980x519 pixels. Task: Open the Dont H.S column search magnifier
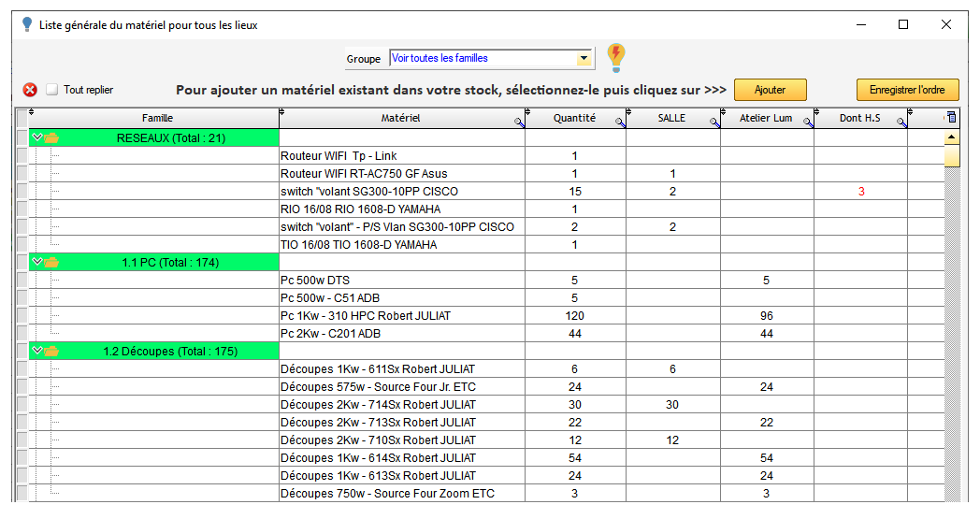pyautogui.click(x=901, y=123)
